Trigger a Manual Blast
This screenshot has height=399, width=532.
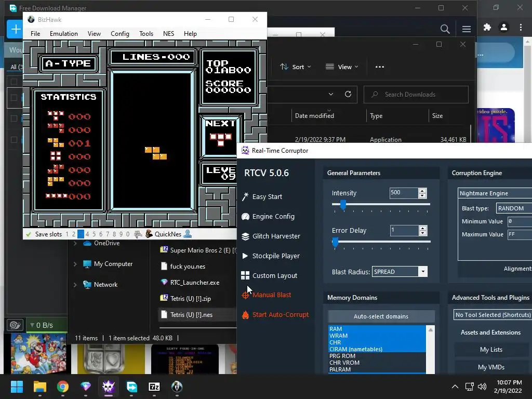pos(266,295)
